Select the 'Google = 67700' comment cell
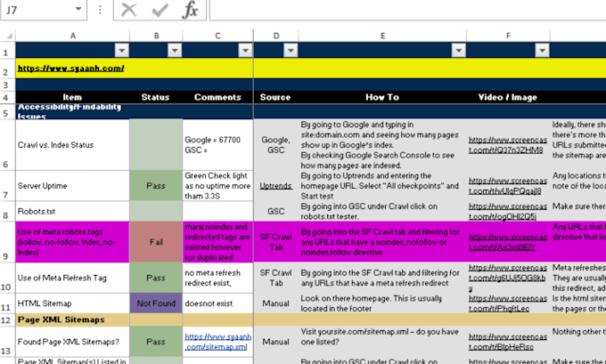 (218, 145)
